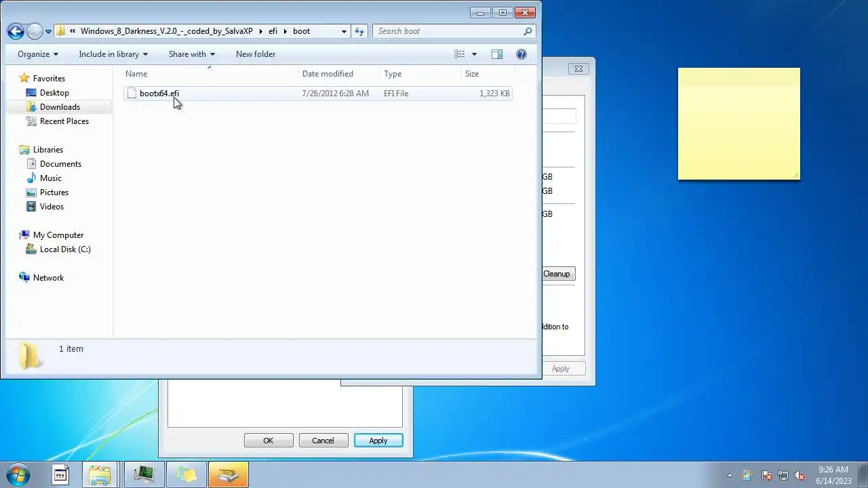The image size is (868, 488).
Task: Show hidden path levels via double chevron
Action: tap(73, 31)
